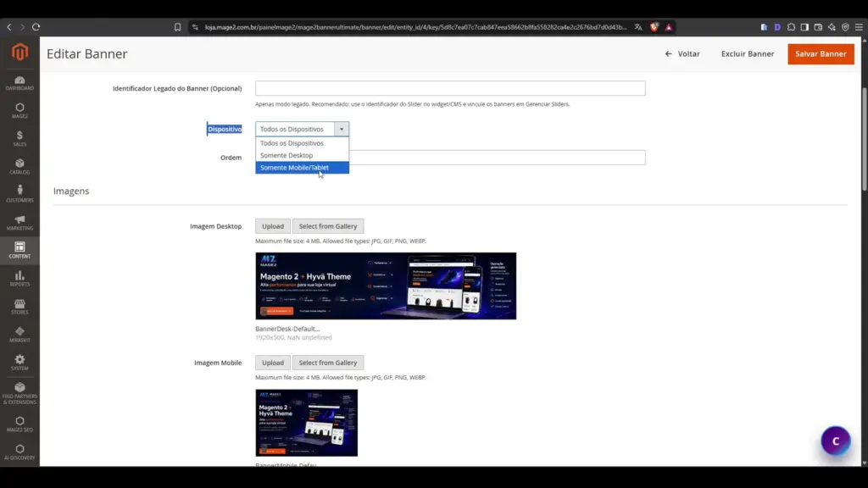The height and width of the screenshot is (488, 868).
Task: Open the Magento logo home
Action: [x=20, y=52]
